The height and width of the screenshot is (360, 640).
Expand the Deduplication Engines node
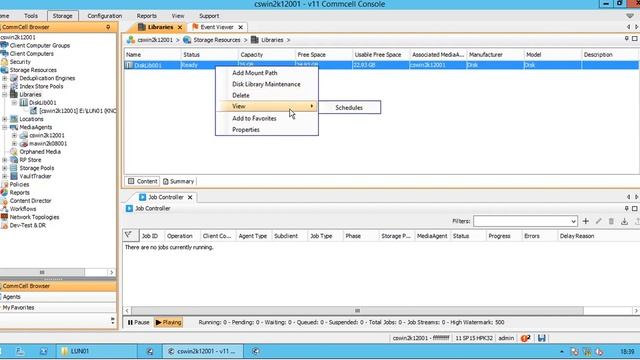(4, 78)
